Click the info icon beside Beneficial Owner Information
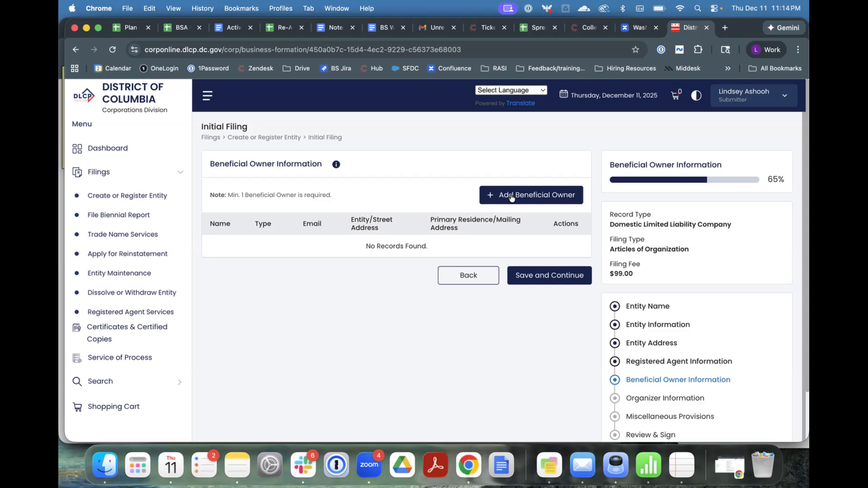Viewport: 868px width, 488px height. 336,164
